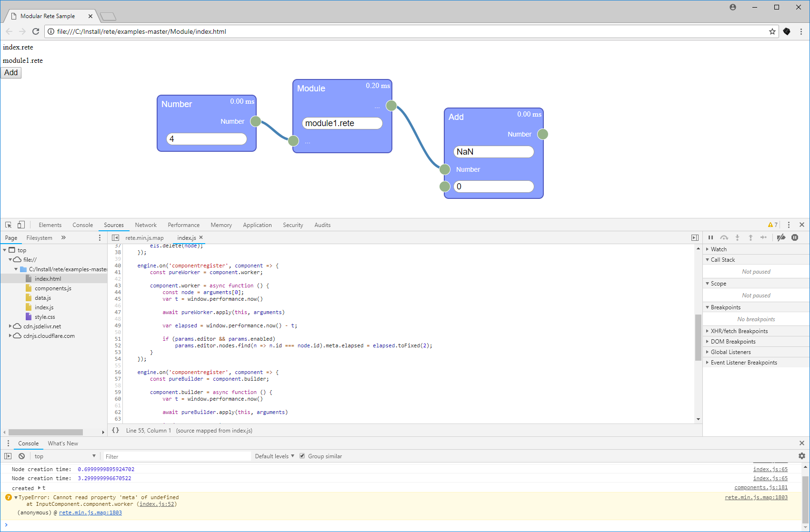
Task: Open the What's New tab
Action: click(63, 443)
